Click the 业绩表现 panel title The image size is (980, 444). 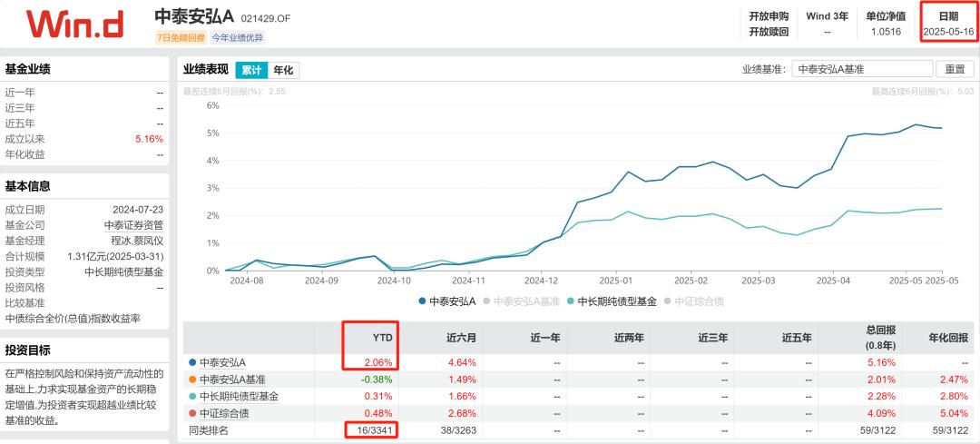(x=206, y=69)
